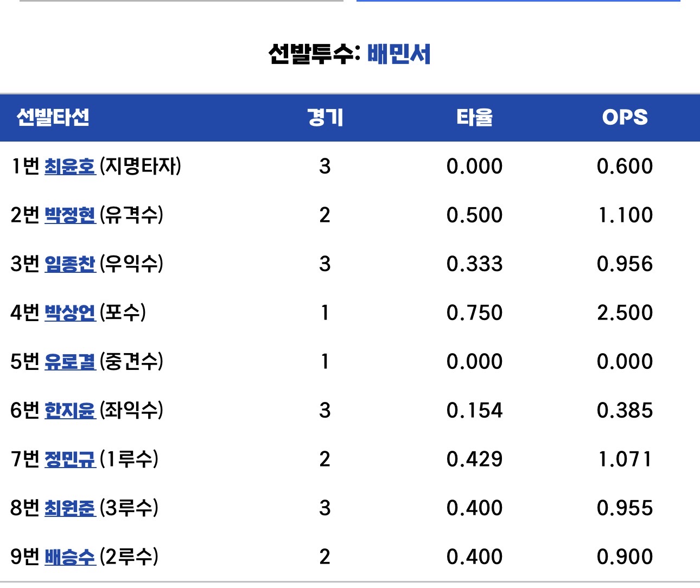The image size is (700, 588).
Task: Click 한지윤 left fielder link
Action: pos(69,410)
